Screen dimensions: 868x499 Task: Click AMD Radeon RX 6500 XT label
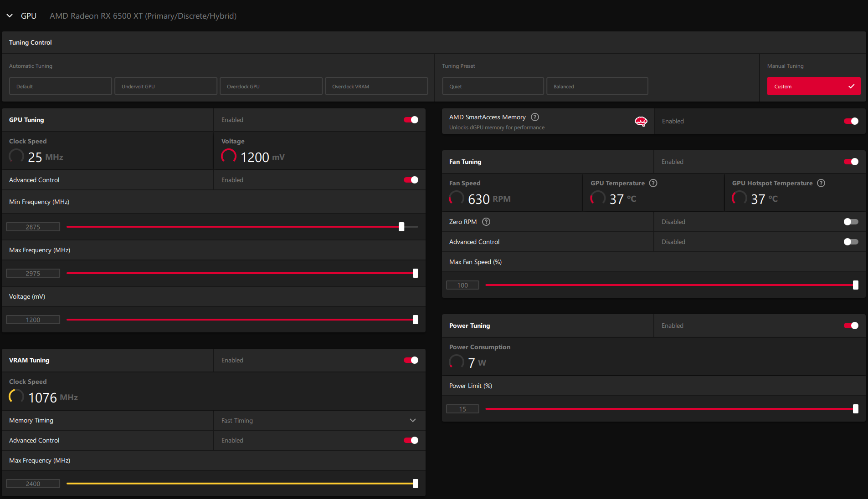(x=143, y=16)
